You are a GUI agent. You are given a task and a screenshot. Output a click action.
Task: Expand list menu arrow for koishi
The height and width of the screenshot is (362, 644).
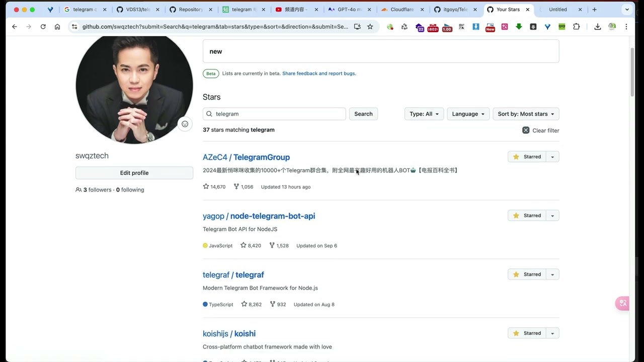[552, 333]
